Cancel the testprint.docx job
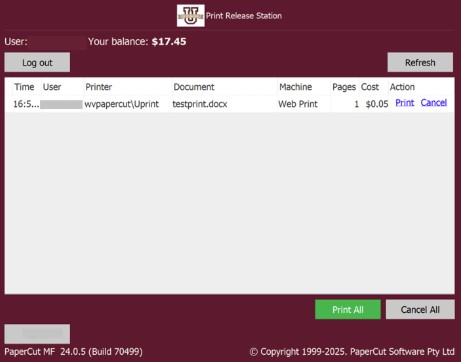This screenshot has width=461, height=362. pos(434,103)
